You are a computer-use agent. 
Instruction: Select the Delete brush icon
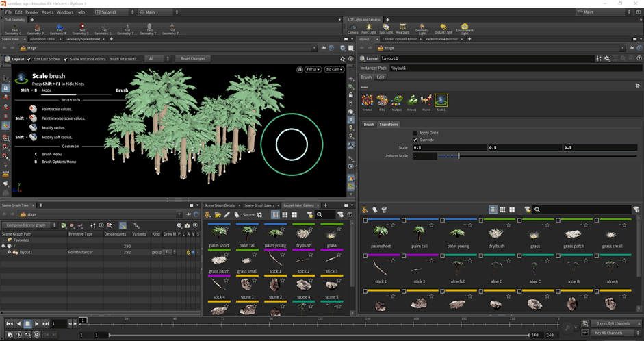pos(368,101)
